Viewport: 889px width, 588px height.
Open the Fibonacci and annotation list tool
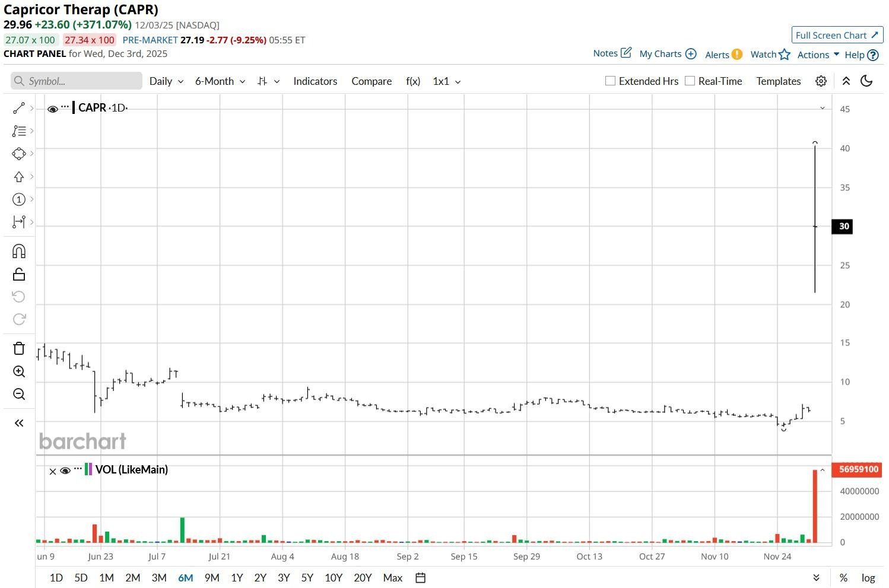19,131
